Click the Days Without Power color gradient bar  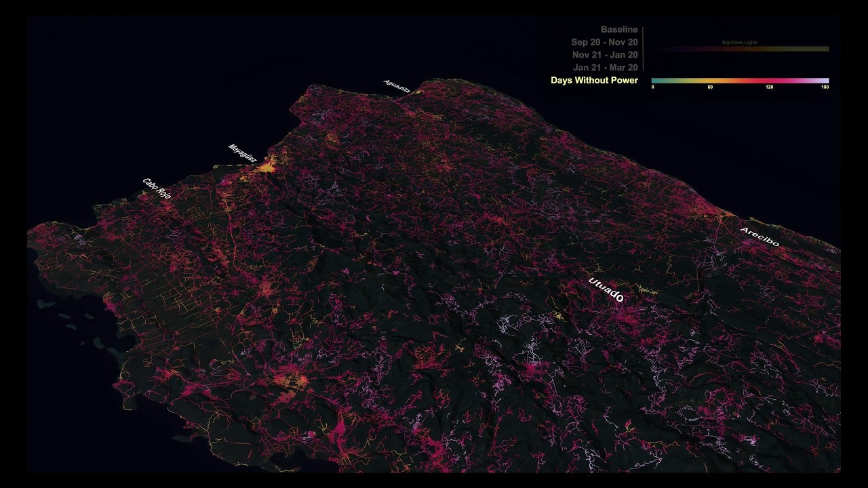tap(740, 80)
